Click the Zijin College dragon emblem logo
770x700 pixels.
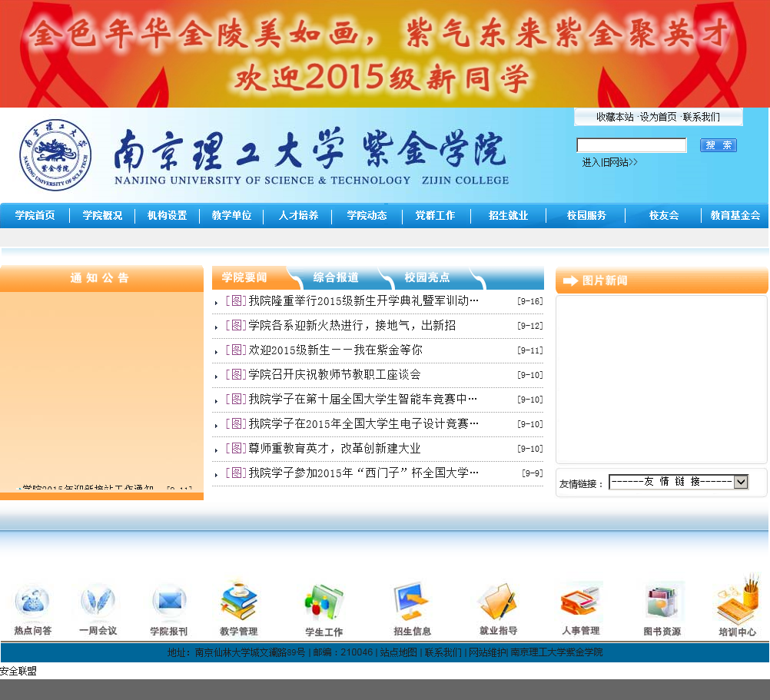pyautogui.click(x=54, y=153)
